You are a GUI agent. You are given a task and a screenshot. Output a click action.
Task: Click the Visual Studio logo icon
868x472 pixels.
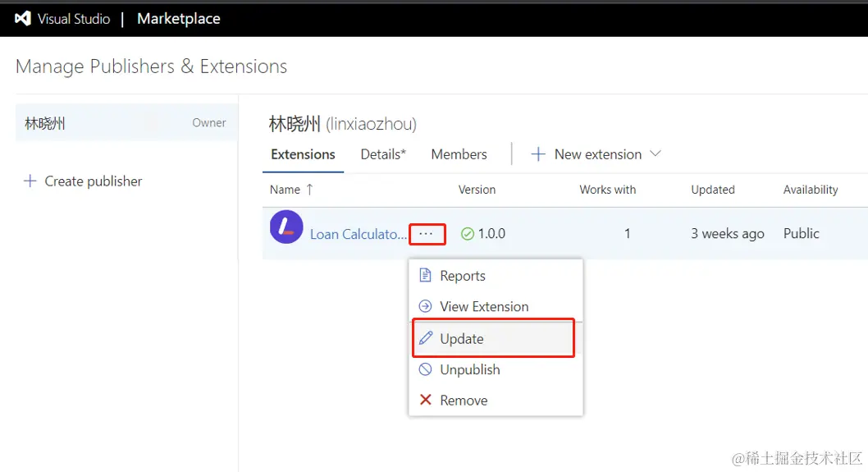(23, 19)
